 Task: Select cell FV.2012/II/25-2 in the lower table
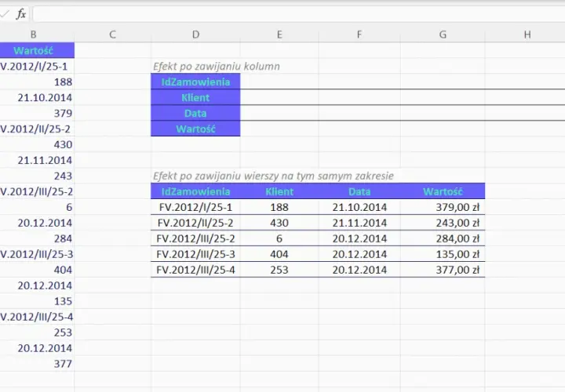pyautogui.click(x=195, y=223)
